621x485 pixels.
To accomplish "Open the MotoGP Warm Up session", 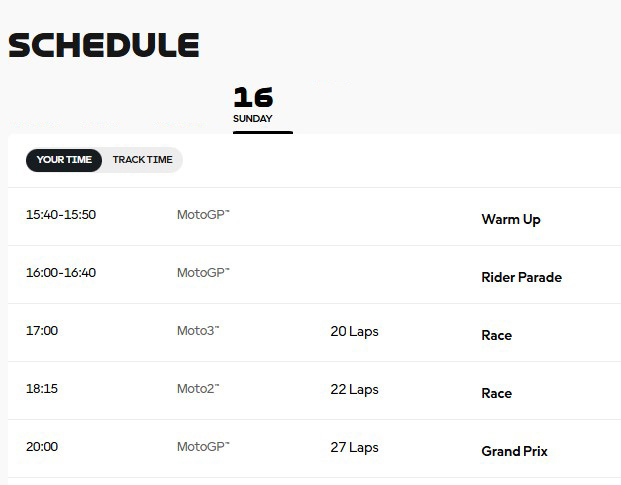I will 510,219.
